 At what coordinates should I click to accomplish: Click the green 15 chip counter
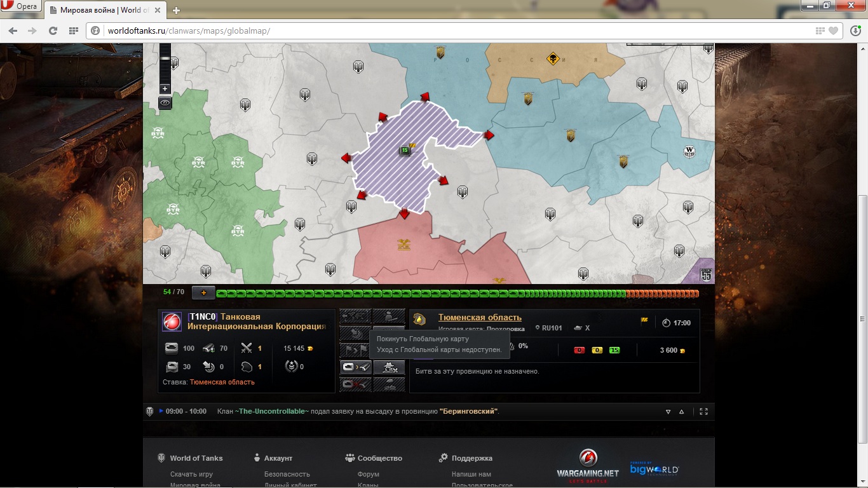coord(614,350)
